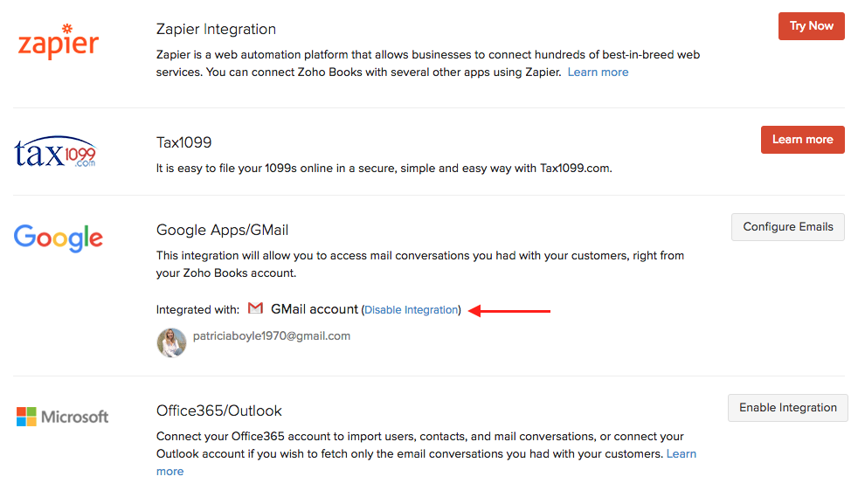Click the Tax1099 heading

pos(183,142)
